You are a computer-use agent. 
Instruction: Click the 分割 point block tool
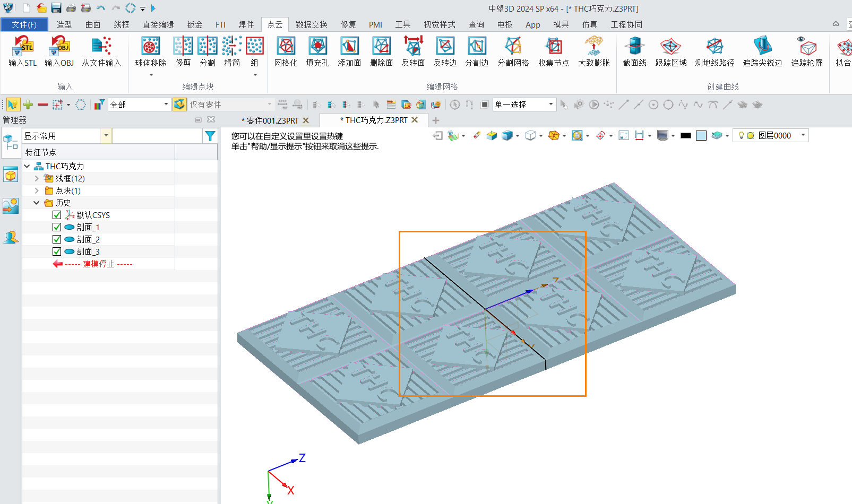[x=208, y=51]
